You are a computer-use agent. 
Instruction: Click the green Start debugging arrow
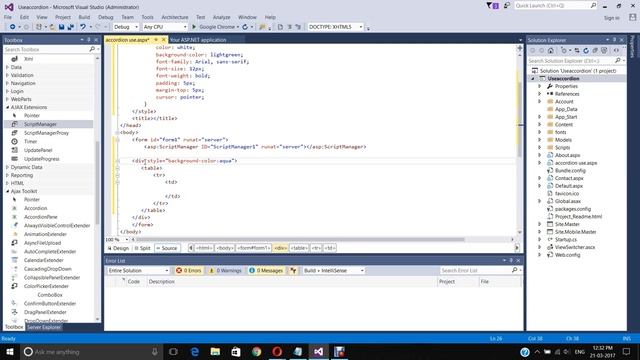[194, 27]
